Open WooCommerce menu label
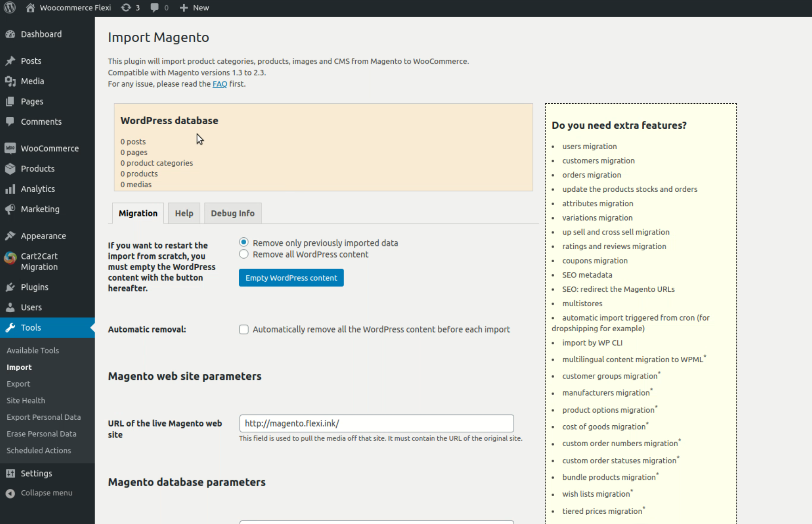The height and width of the screenshot is (524, 812). (50, 148)
